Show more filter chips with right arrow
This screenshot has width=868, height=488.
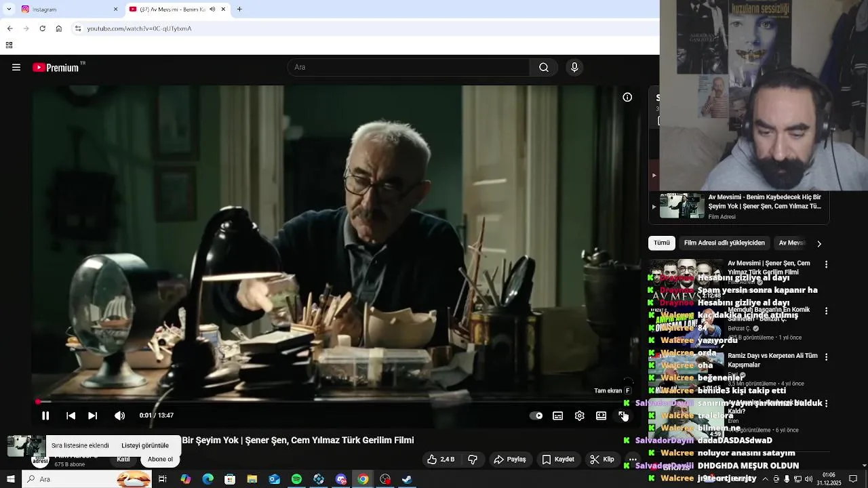[x=818, y=243]
